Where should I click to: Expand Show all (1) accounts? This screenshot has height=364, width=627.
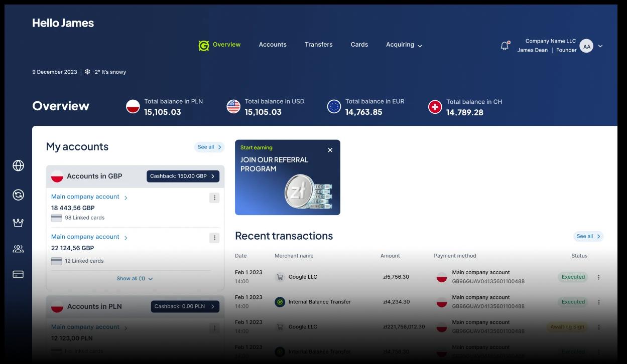(x=135, y=279)
